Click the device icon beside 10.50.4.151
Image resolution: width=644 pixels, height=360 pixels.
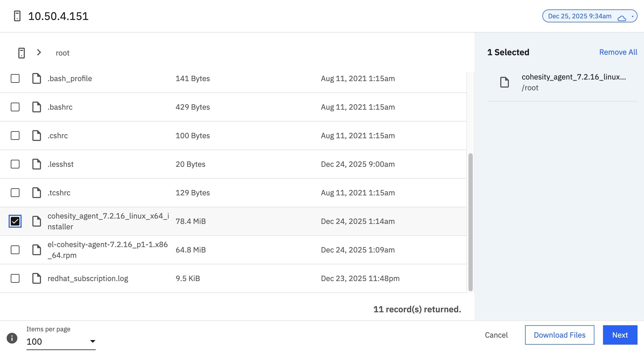tap(17, 16)
